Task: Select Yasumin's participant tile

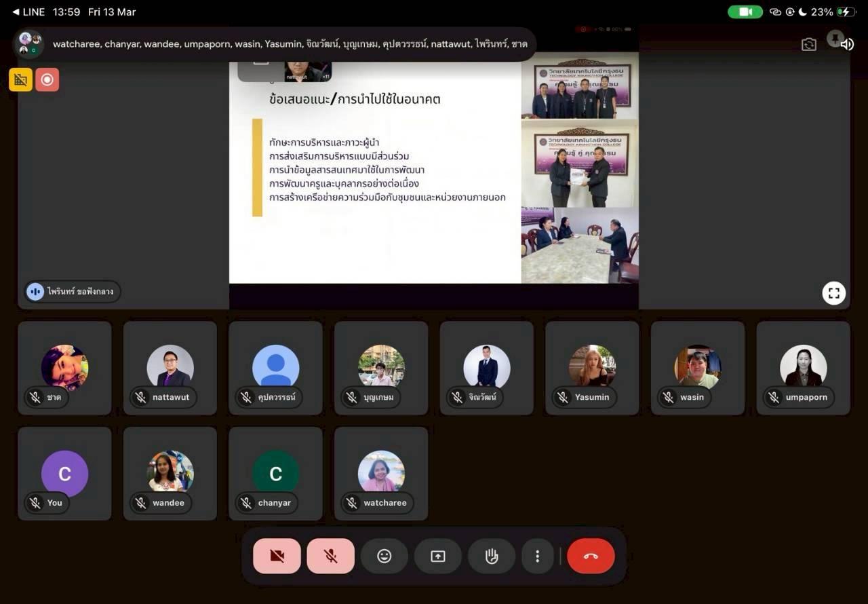Action: click(x=592, y=368)
